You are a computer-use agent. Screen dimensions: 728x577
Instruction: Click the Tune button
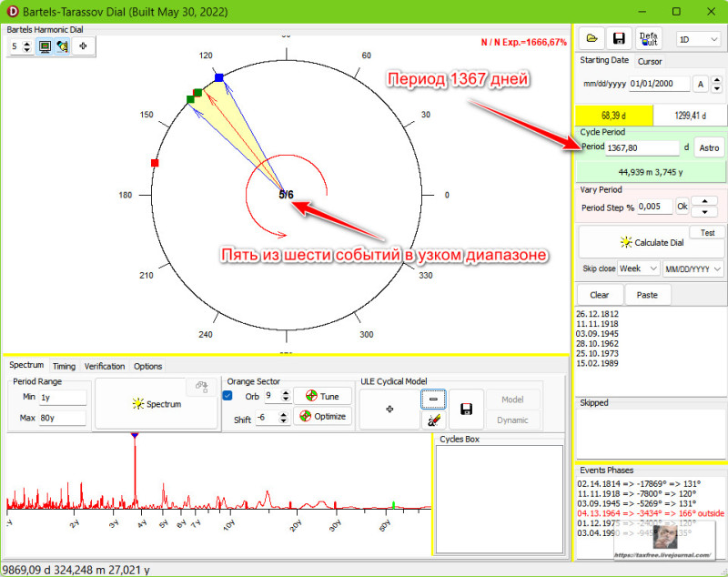pyautogui.click(x=322, y=397)
